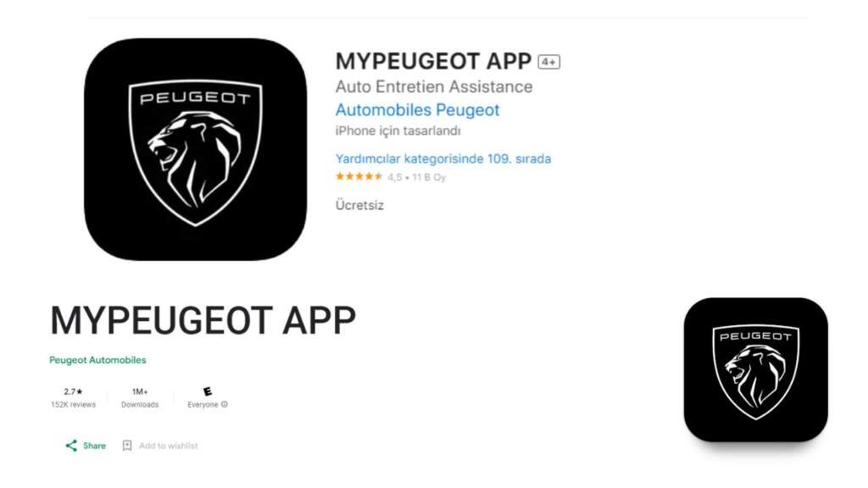The image size is (868, 488).
Task: Open the Peugeot Automobiles green developer link
Action: (98, 360)
